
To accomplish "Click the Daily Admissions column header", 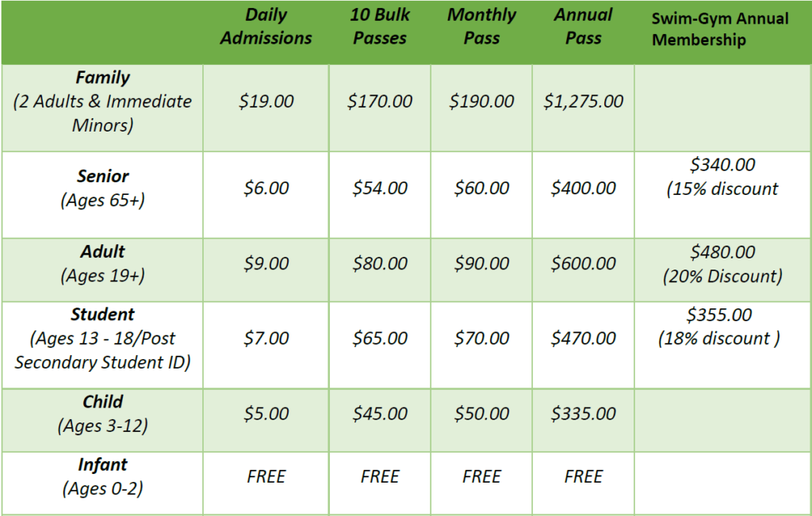I will [x=266, y=27].
